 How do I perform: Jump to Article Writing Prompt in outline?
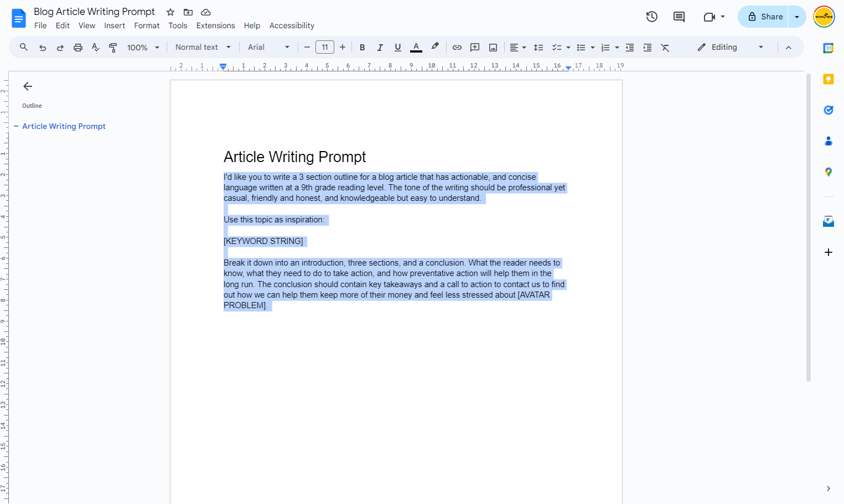point(64,126)
